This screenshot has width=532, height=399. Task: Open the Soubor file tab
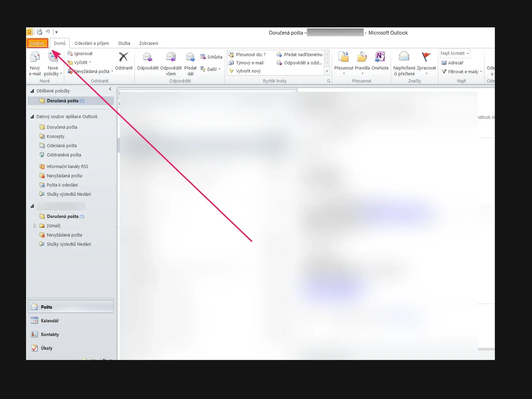(37, 43)
